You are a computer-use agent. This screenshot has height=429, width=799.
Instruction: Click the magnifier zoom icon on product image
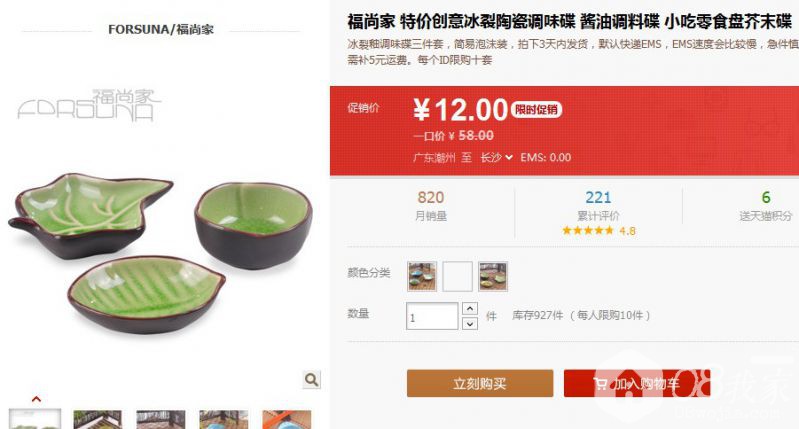click(311, 380)
